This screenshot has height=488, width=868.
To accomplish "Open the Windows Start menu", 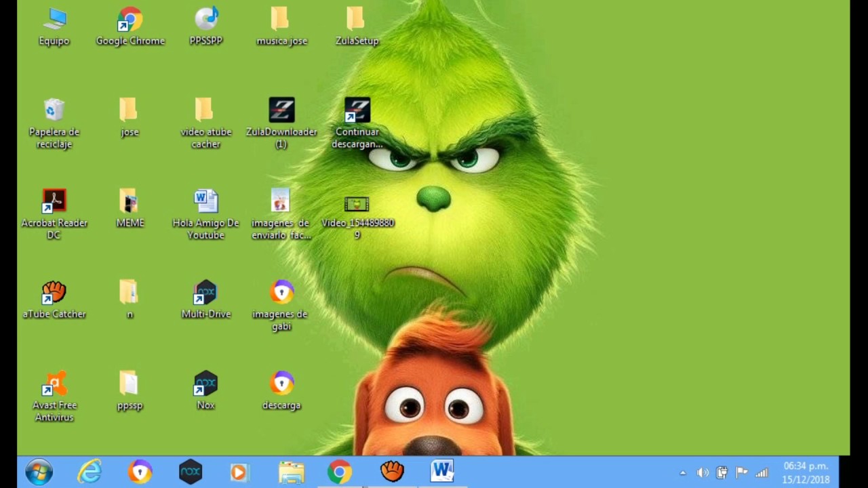I will (x=39, y=472).
